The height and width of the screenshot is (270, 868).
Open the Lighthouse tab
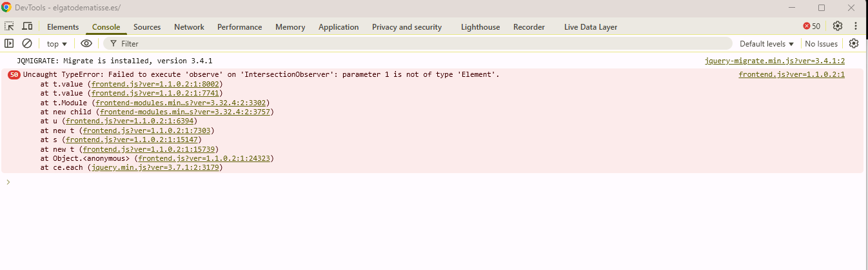(480, 27)
